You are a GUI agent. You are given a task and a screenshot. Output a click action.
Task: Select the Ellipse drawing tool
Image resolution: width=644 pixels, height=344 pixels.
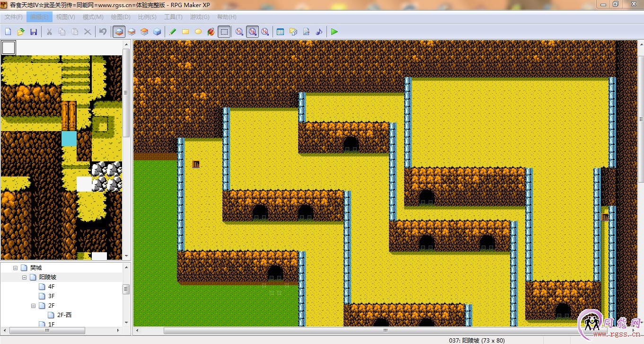coord(198,32)
